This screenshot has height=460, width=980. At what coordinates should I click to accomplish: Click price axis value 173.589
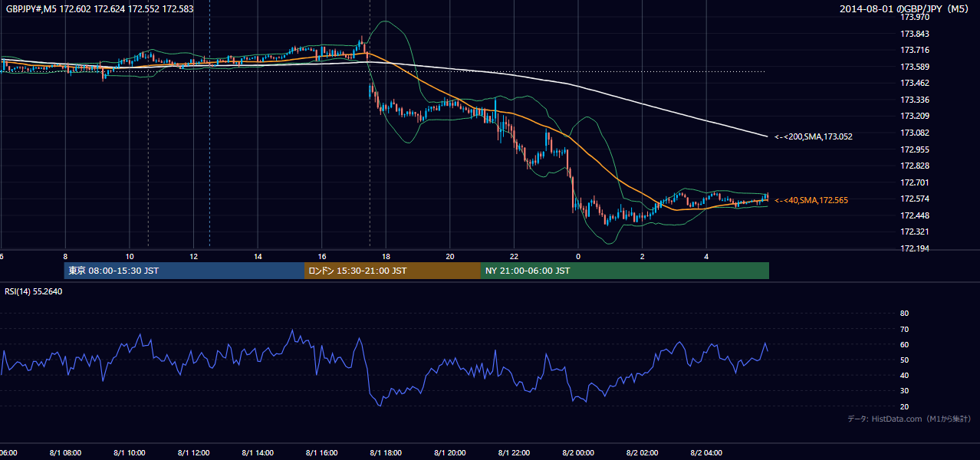tap(915, 67)
